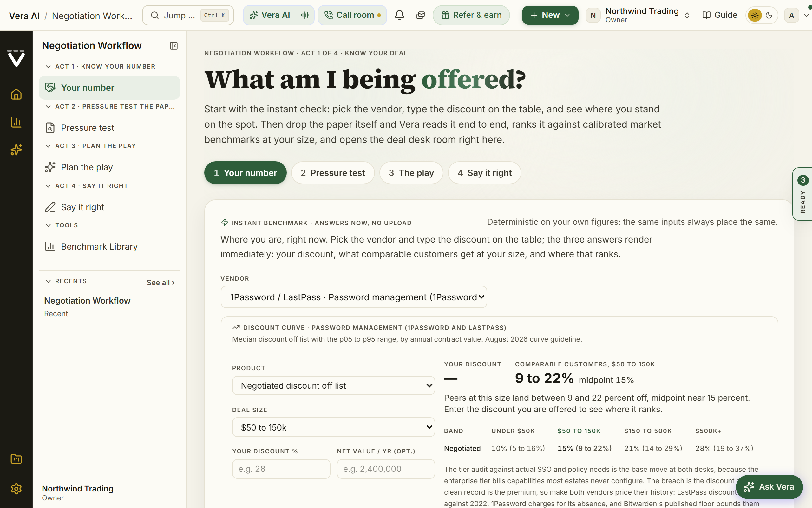
Task: Select step 4 Say it right tab
Action: tap(485, 173)
